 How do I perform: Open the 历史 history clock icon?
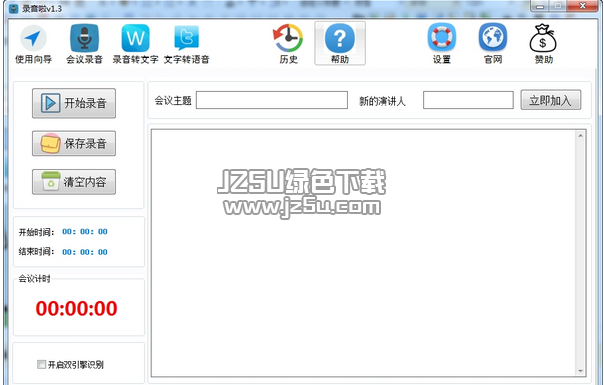(x=289, y=44)
